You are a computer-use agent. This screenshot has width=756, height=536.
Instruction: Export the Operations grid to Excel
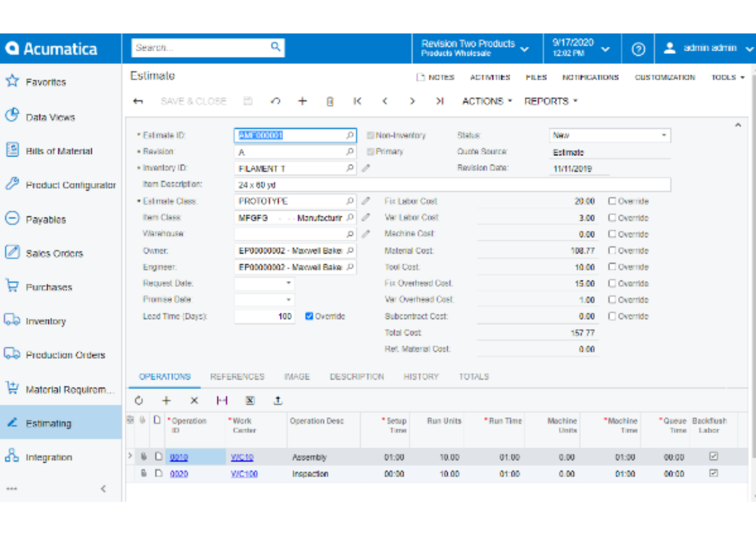click(x=250, y=401)
